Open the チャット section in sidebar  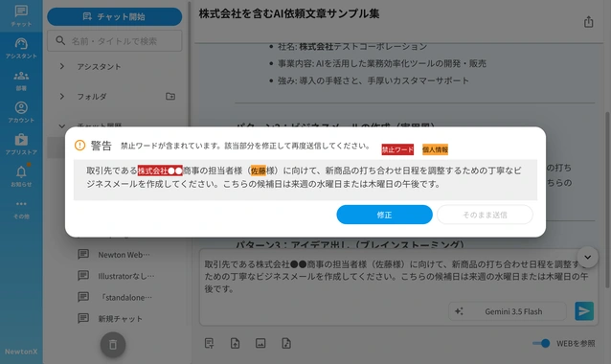[21, 16]
